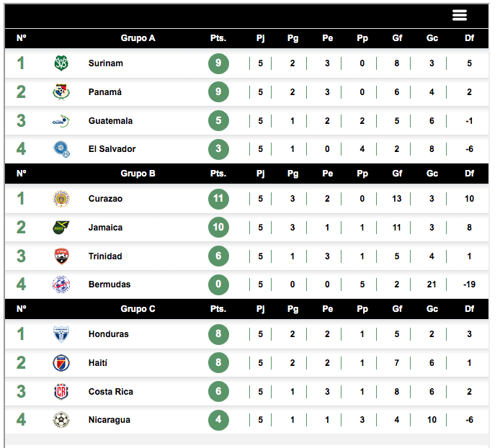Viewport: 500px width, 448px height.
Task: Select the Grupo C header
Action: 138,309
